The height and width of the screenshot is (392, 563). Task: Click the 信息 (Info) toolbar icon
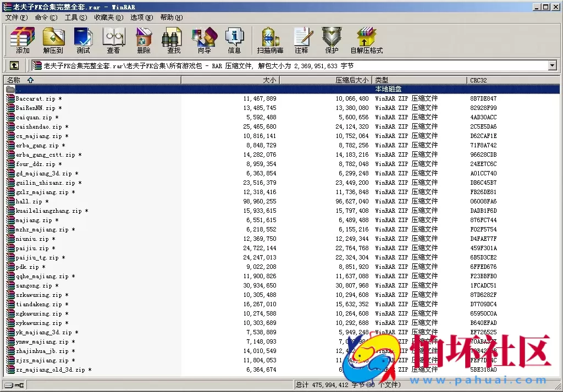coord(235,40)
